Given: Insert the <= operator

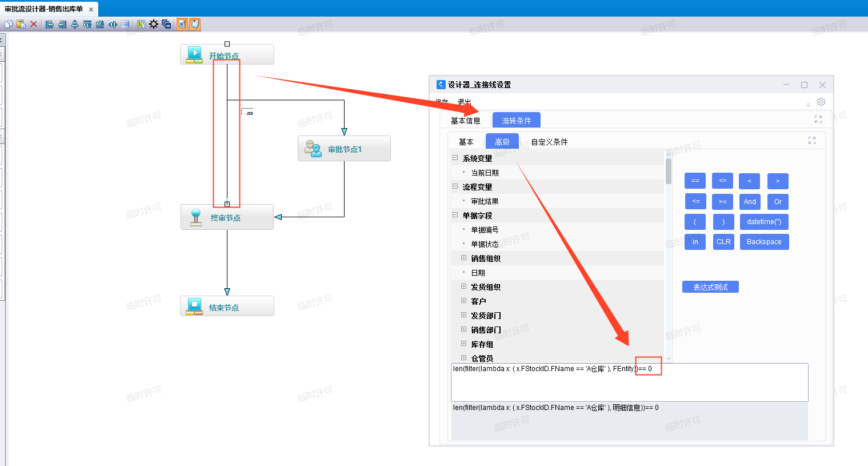Looking at the screenshot, I should click(x=695, y=201).
